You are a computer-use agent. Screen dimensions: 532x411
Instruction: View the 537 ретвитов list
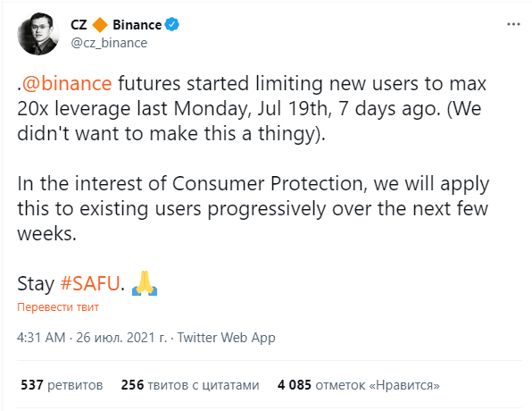click(x=62, y=385)
